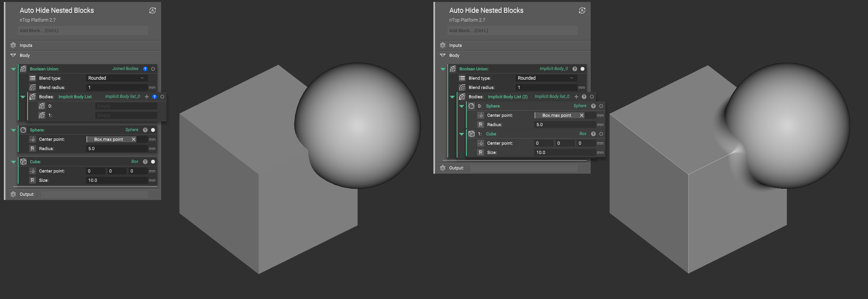Click help icon on nested Cube block at right
868x299 pixels.
tap(593, 134)
